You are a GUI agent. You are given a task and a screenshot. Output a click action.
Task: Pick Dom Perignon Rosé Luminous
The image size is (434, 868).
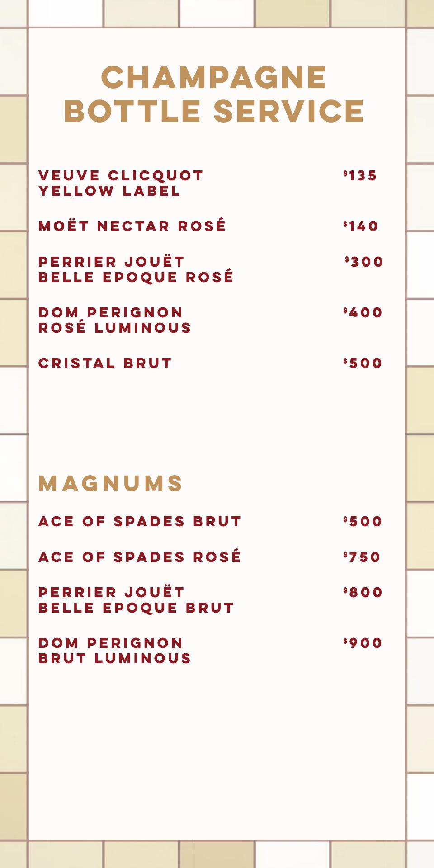[x=115, y=320]
